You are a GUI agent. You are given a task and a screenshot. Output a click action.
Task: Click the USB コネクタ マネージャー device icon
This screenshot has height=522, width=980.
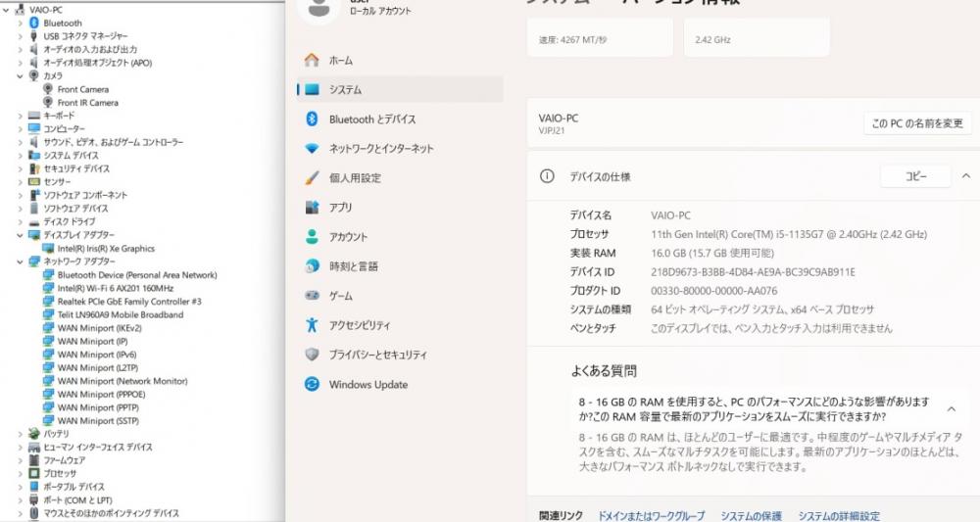34,36
